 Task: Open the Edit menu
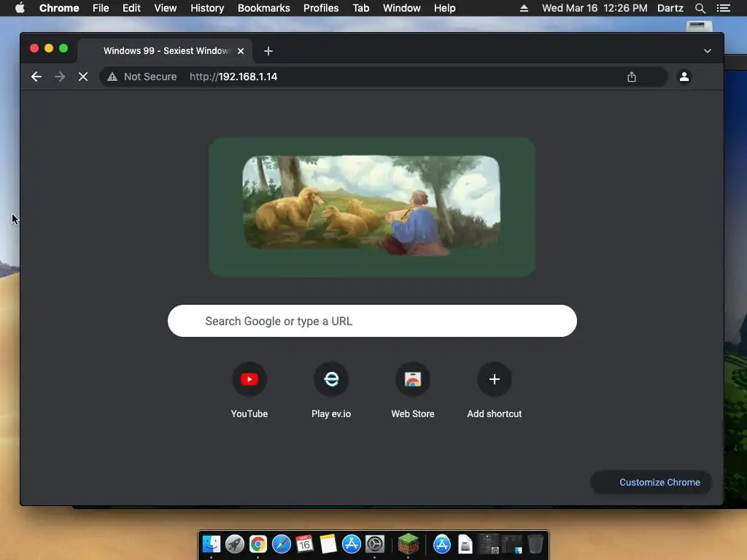pos(131,8)
